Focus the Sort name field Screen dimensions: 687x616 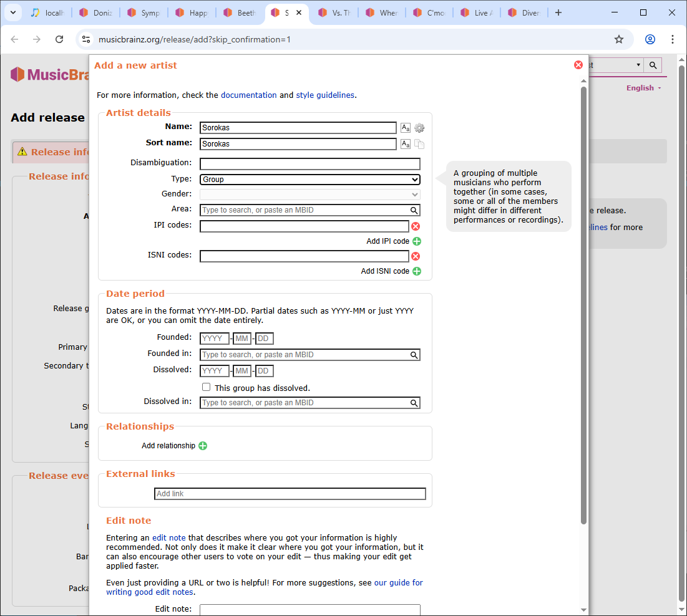(298, 144)
